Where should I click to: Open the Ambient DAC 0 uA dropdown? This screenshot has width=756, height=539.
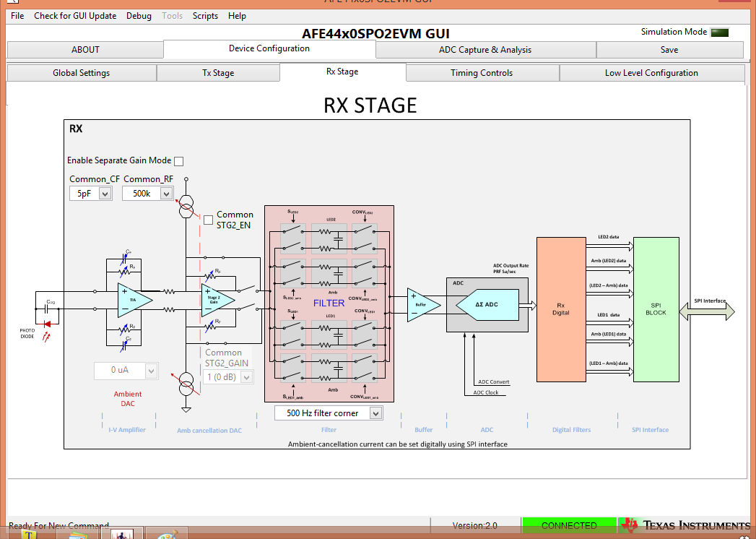pos(151,371)
